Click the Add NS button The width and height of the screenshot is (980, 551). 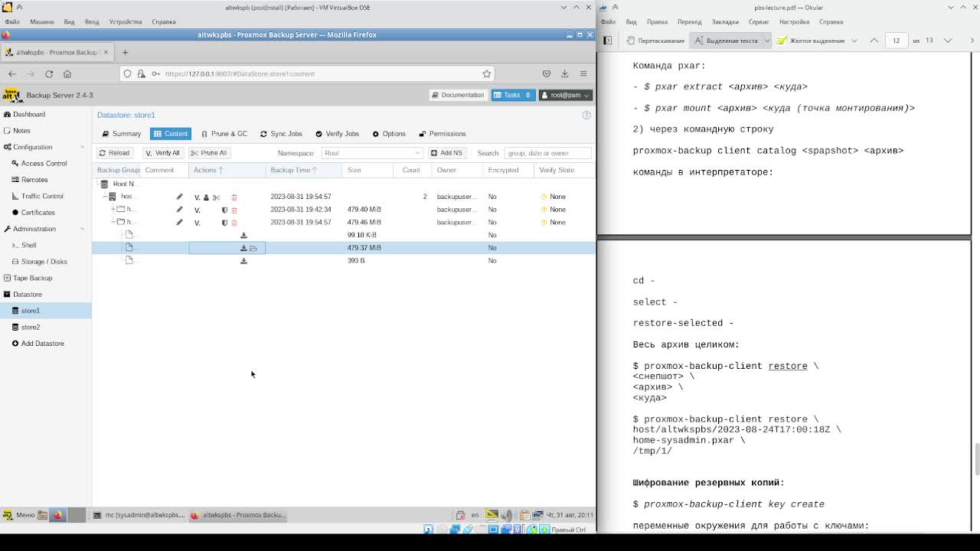[446, 153]
